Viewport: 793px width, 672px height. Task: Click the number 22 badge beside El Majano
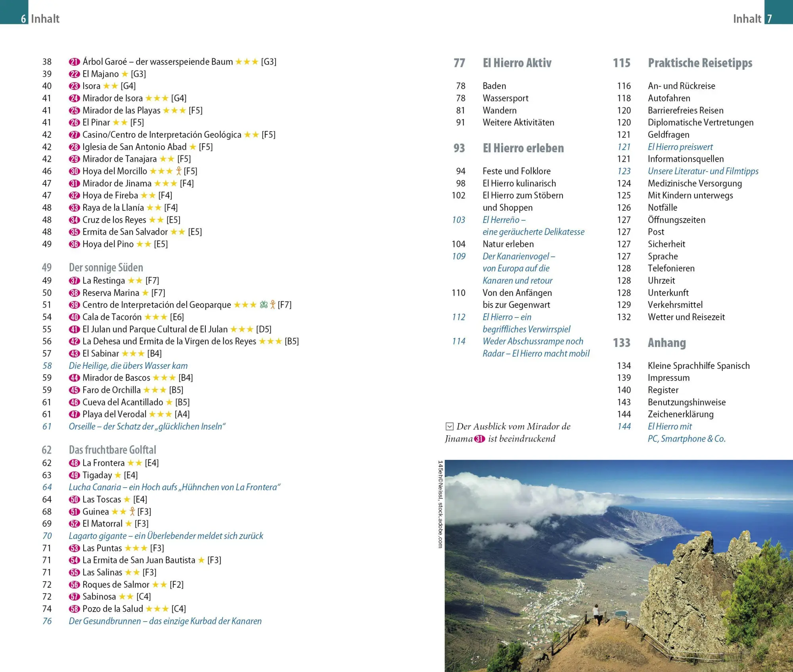pyautogui.click(x=75, y=74)
